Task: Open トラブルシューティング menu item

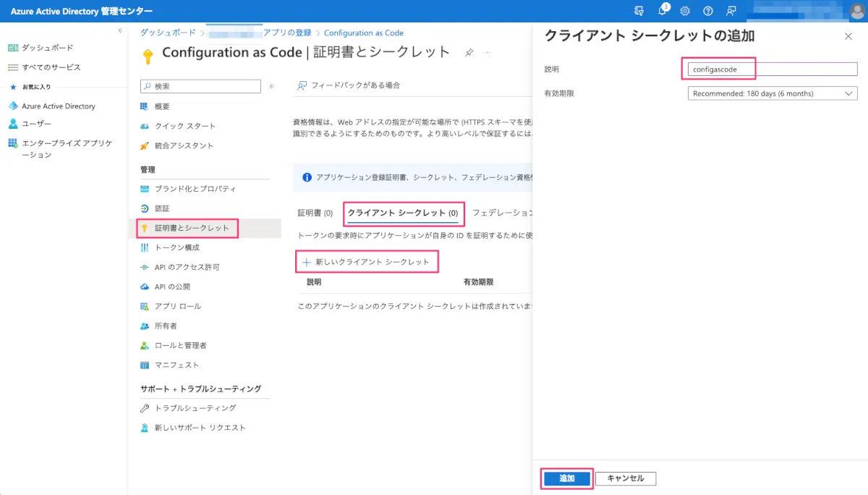Action: point(195,408)
